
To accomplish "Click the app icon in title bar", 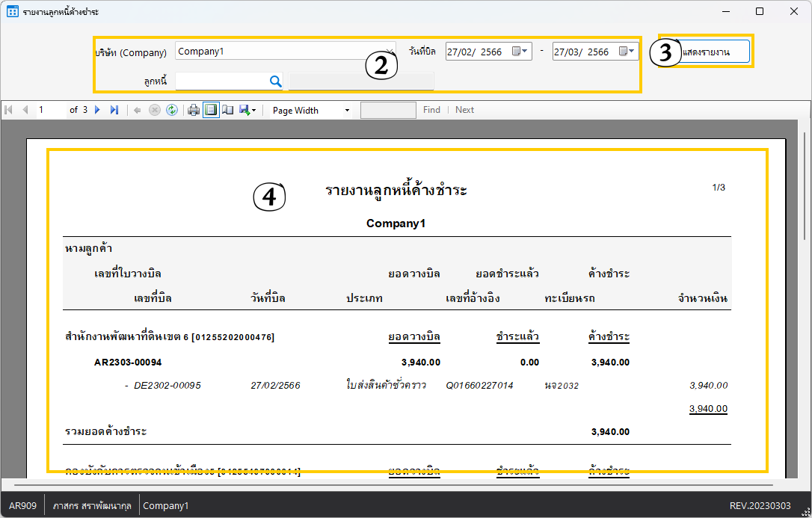I will pos(12,12).
